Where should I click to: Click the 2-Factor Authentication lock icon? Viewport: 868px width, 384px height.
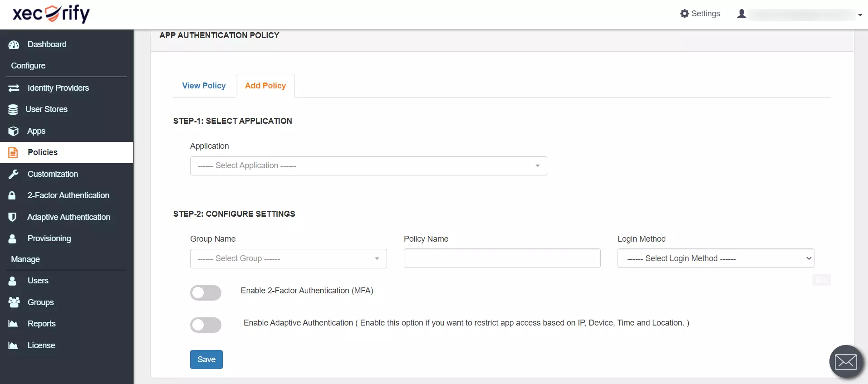pos(12,195)
